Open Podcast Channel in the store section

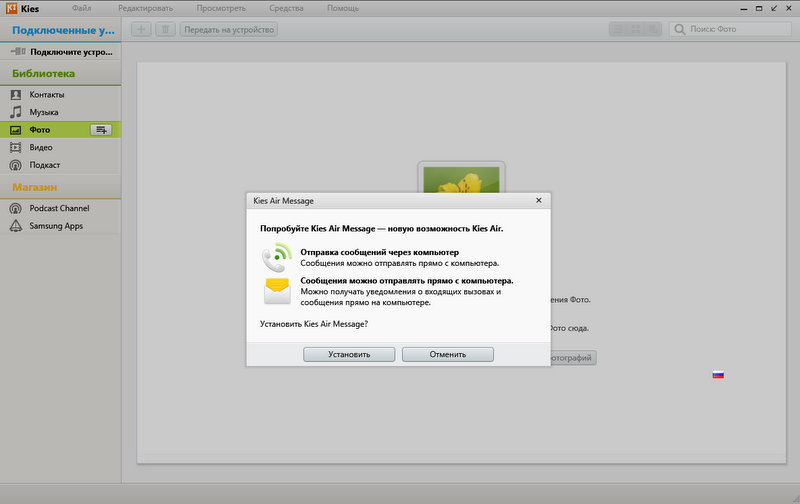click(x=60, y=208)
